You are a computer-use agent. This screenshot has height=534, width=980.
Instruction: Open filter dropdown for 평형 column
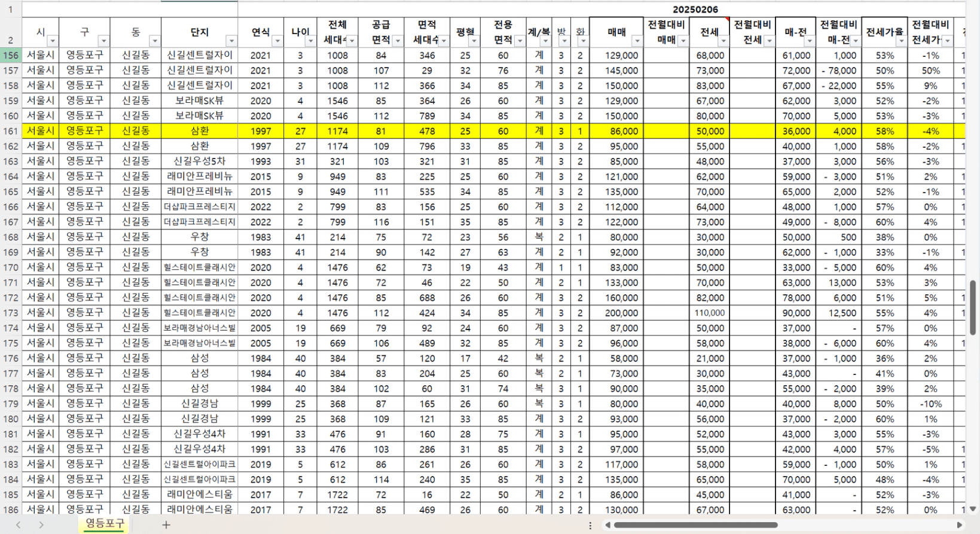point(474,41)
